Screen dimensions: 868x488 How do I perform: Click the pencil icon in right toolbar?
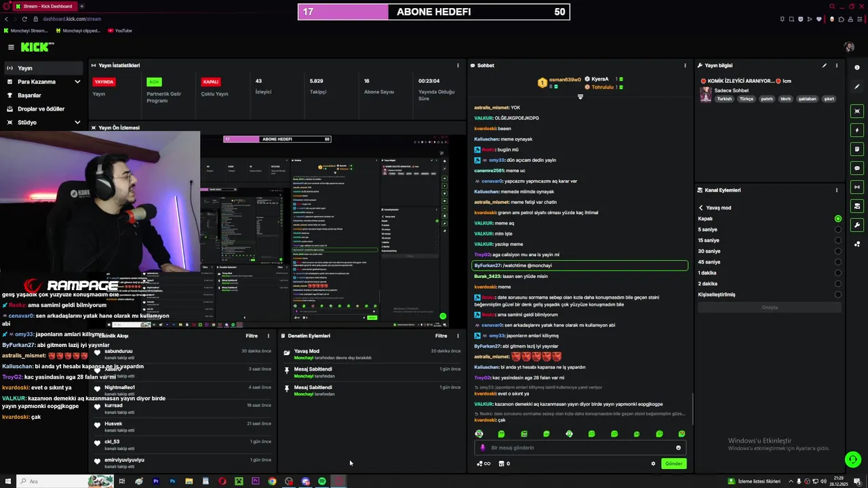point(857,87)
